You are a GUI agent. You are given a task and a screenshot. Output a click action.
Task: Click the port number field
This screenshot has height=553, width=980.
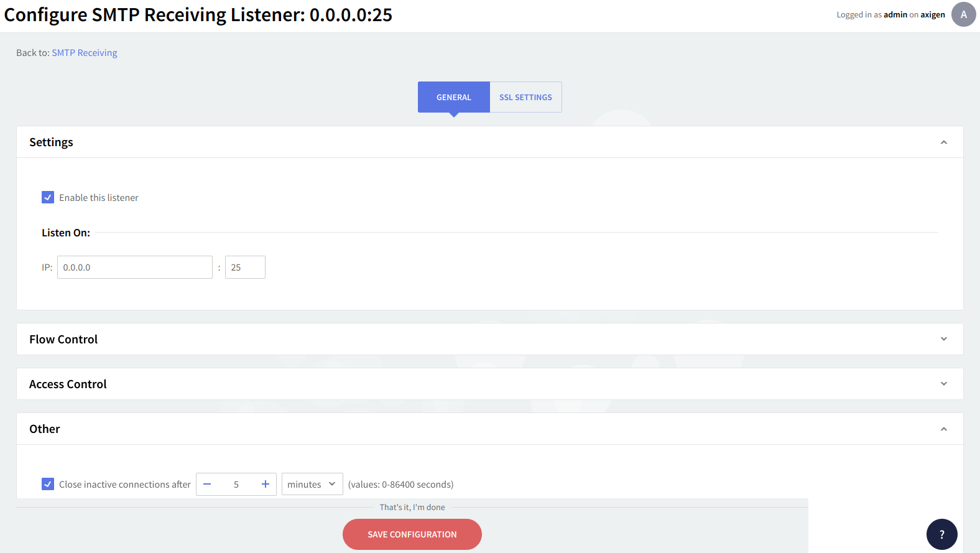[x=245, y=267]
